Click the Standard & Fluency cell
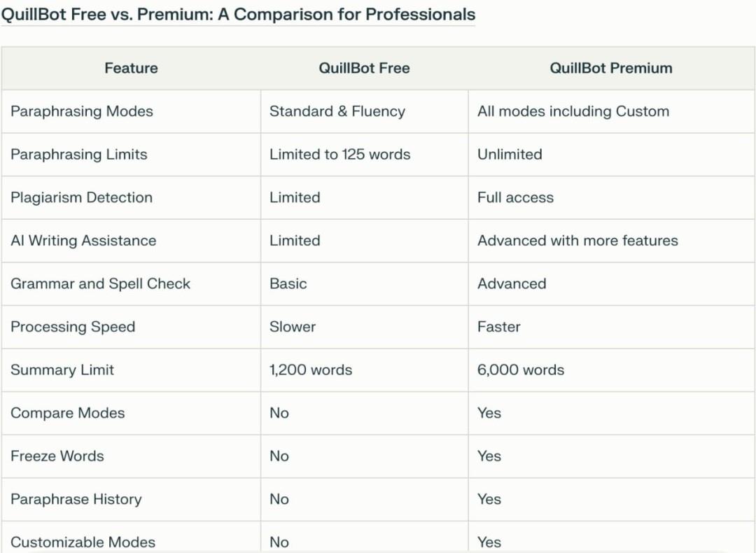 [x=337, y=111]
